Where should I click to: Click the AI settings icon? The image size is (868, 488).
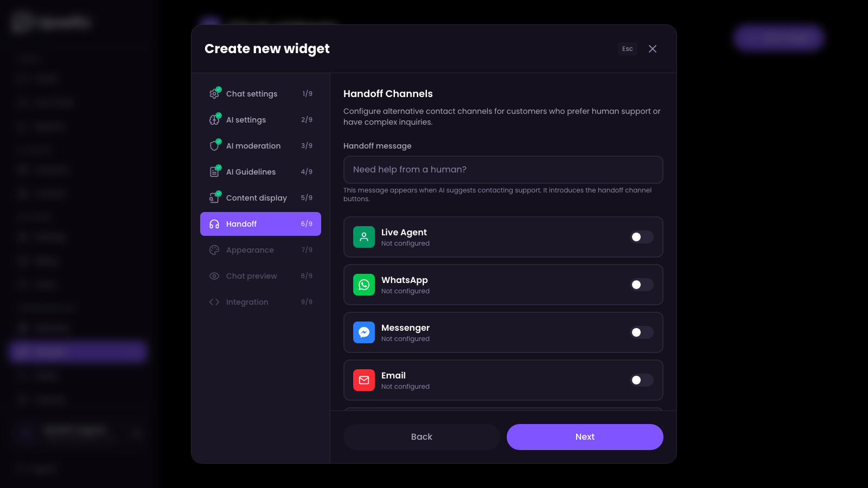(214, 119)
